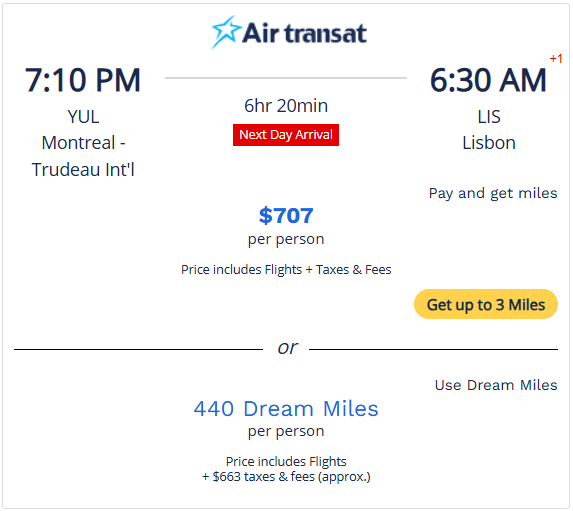Click the YUL airport code

(x=83, y=117)
